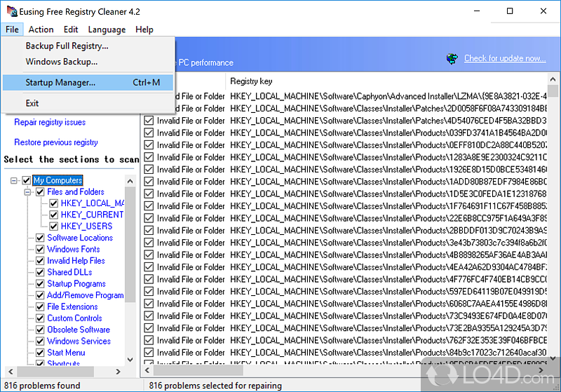Viewport: 561px width, 392px height.
Task: Click the Eusing app icon in title bar
Action: tap(11, 10)
